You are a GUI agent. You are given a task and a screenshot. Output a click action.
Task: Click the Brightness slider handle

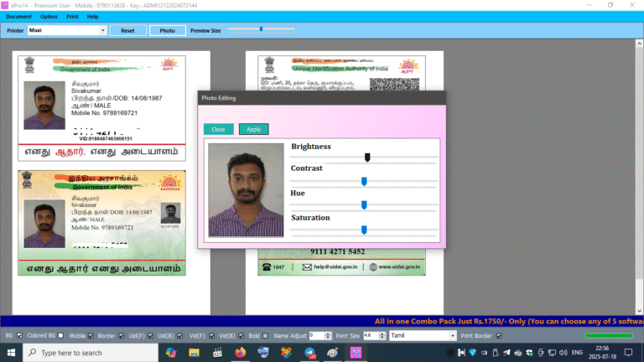(x=367, y=158)
